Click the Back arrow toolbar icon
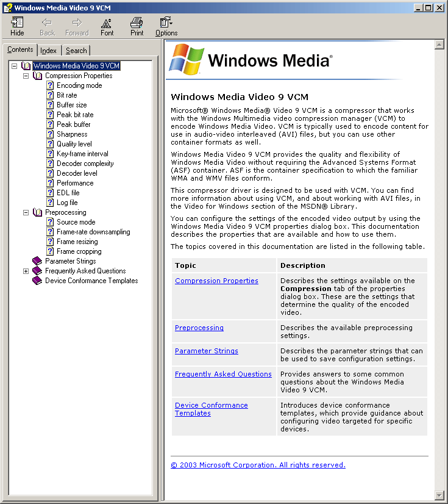The image size is (448, 504). [47, 22]
